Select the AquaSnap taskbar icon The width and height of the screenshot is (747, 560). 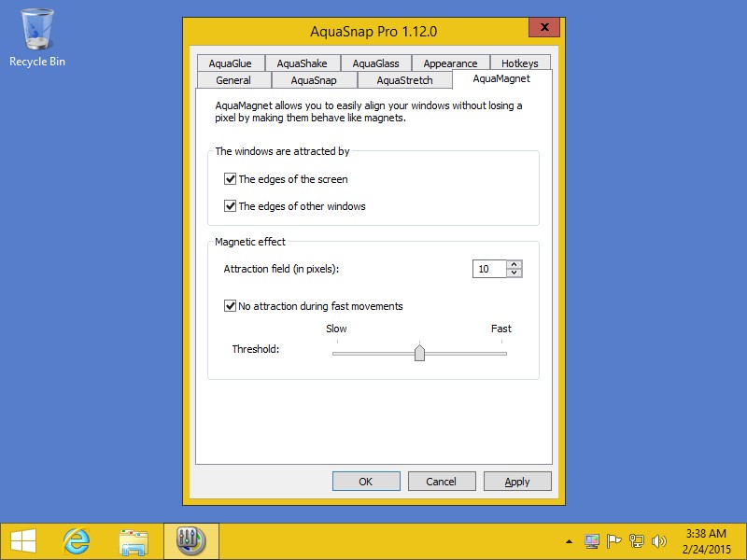click(x=191, y=541)
